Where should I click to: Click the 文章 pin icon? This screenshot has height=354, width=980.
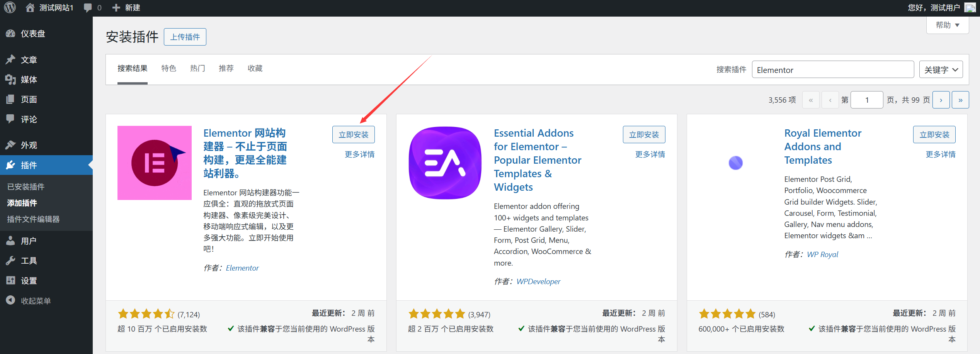pyautogui.click(x=10, y=59)
